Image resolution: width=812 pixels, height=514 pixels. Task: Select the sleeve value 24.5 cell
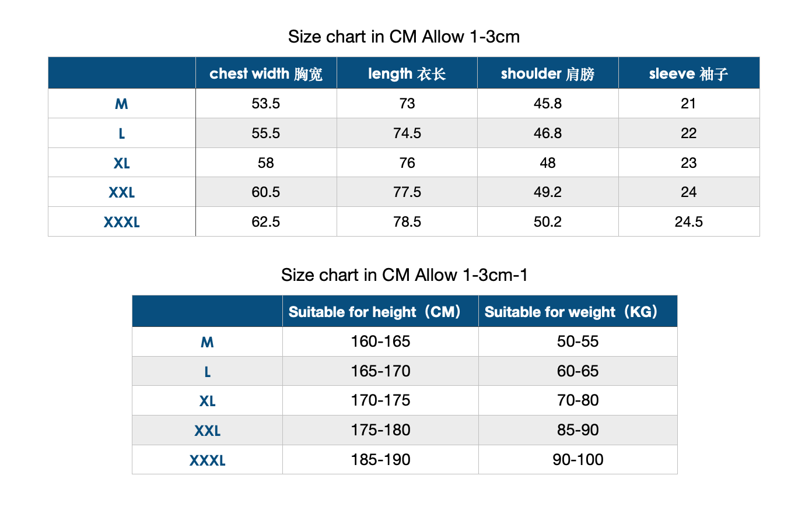[x=689, y=222]
